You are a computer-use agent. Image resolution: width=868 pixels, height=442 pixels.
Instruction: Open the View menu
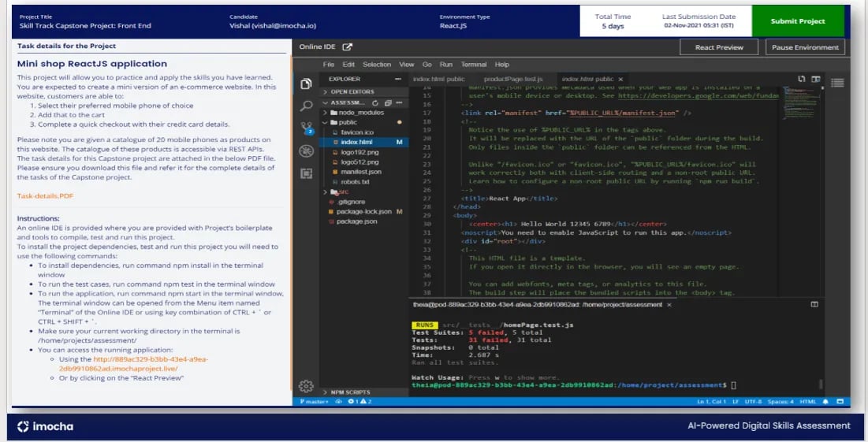click(406, 65)
